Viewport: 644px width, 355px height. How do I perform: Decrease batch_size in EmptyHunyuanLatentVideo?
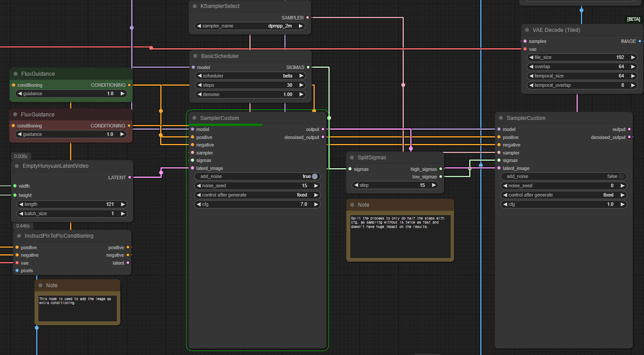click(x=21, y=213)
